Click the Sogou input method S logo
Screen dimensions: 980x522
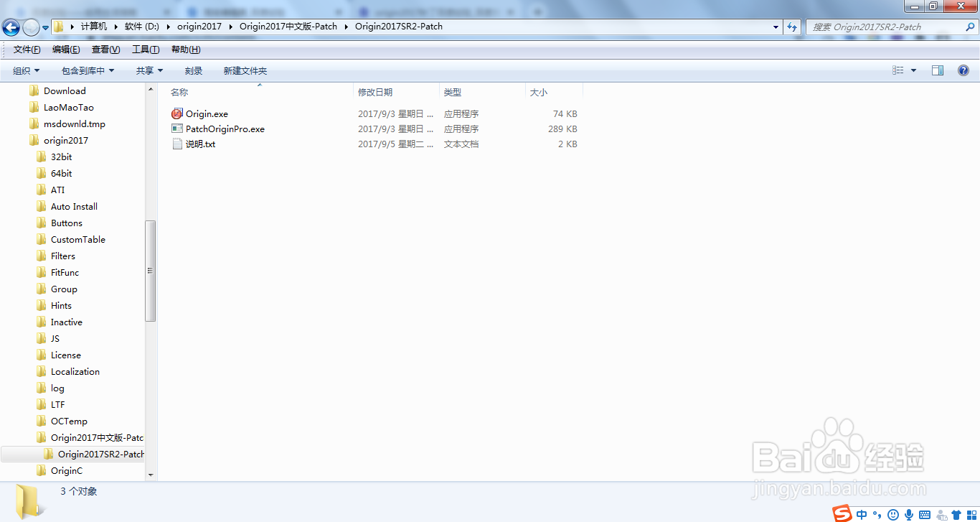pyautogui.click(x=842, y=513)
